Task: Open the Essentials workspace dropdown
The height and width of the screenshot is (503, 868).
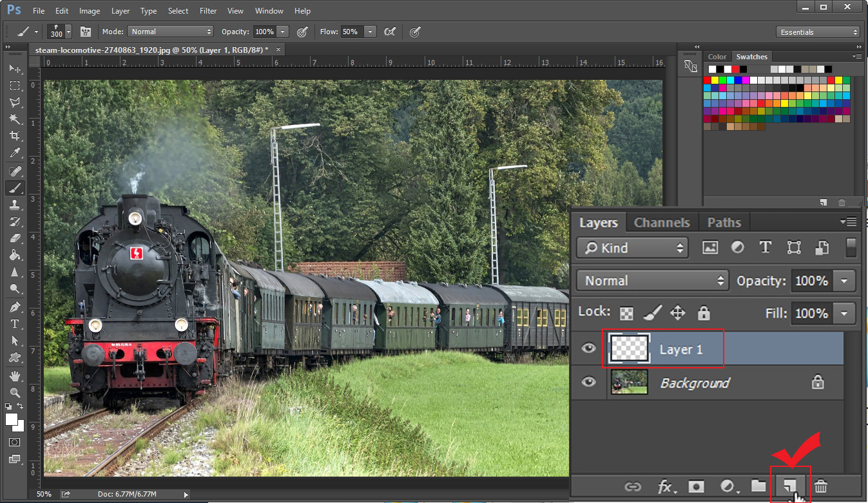Action: tap(818, 32)
